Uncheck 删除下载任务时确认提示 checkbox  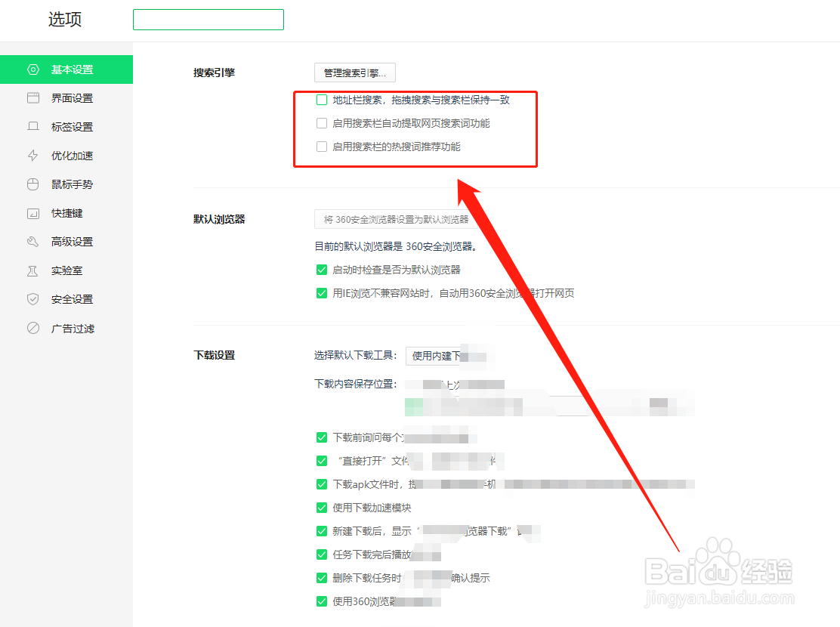point(322,578)
